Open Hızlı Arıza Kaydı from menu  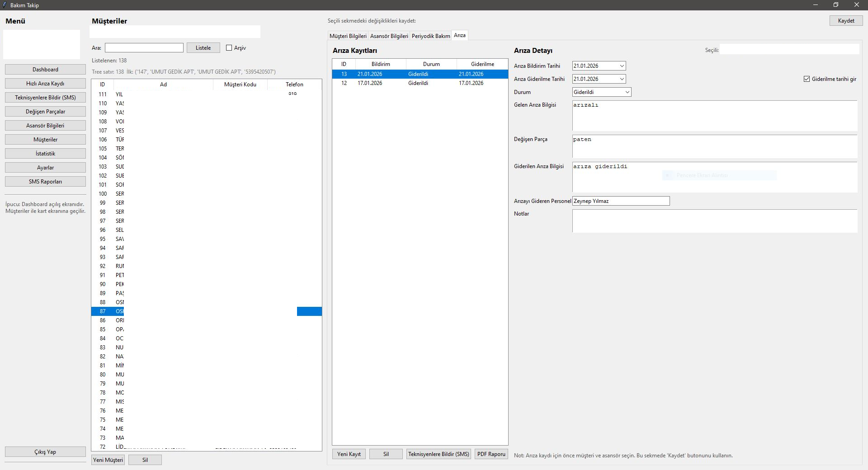45,84
